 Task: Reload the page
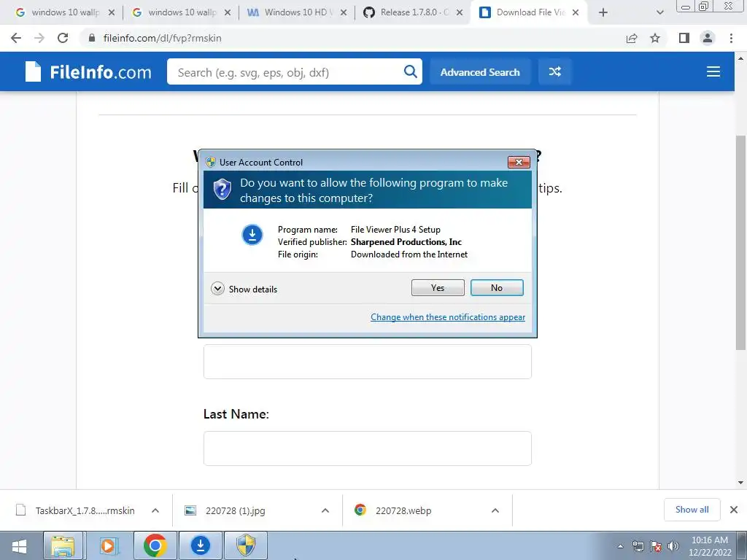tap(63, 38)
